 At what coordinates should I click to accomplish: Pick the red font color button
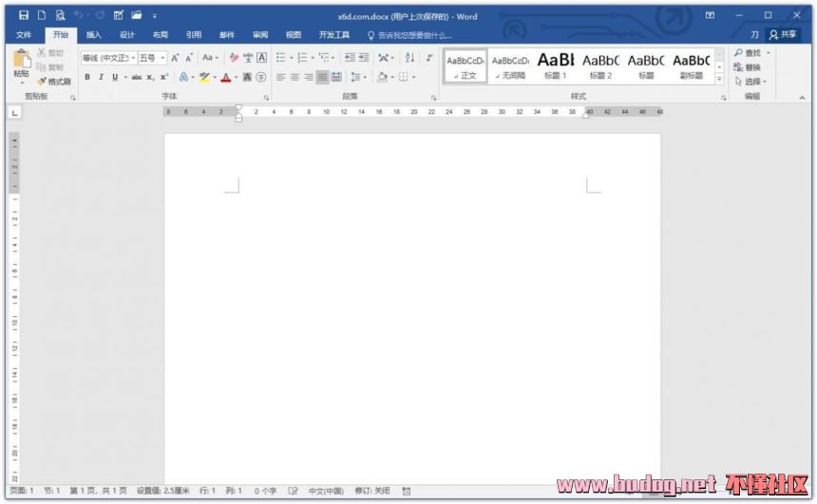click(225, 77)
